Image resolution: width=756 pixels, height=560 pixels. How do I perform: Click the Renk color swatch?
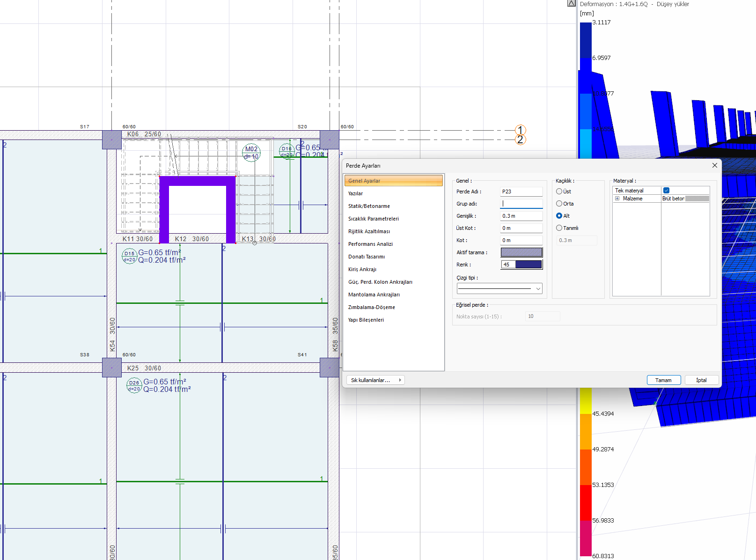point(521,265)
